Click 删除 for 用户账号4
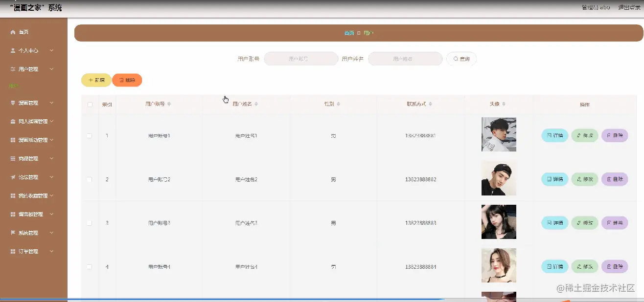 coord(615,266)
